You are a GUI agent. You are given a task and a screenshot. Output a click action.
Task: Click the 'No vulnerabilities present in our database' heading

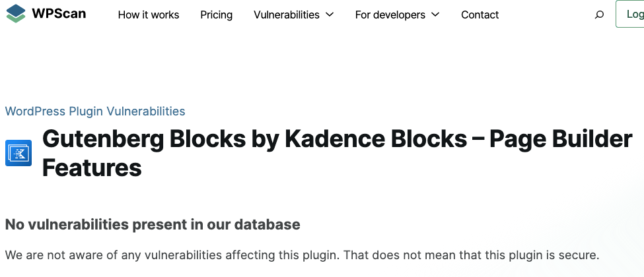coord(153,224)
